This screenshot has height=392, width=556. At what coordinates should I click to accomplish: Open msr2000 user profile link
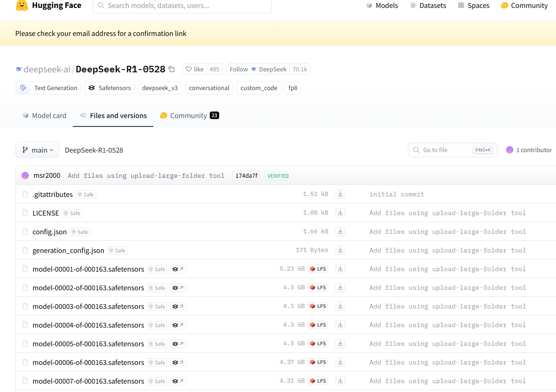click(x=47, y=175)
